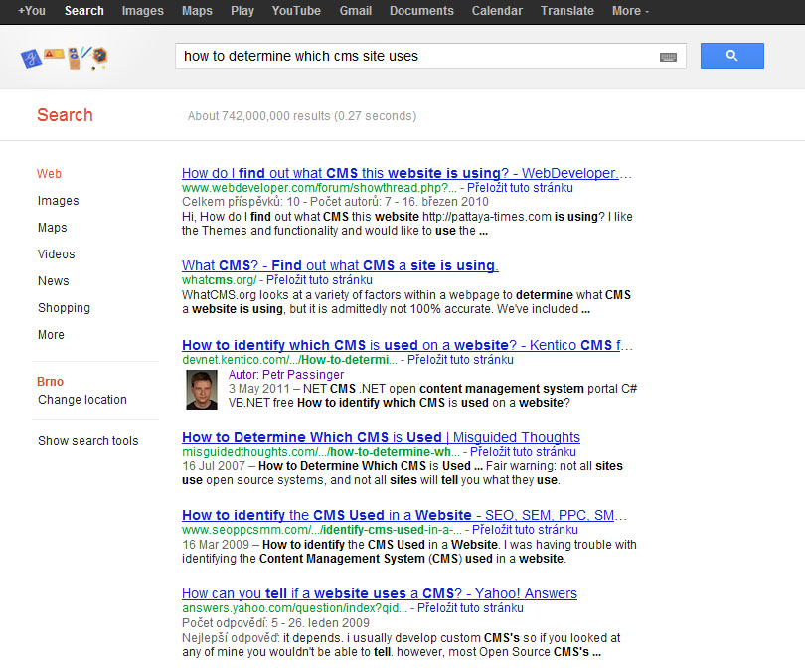Click the misguidedthoughts.com green URL text
This screenshot has width=805, height=672.
coord(321,452)
